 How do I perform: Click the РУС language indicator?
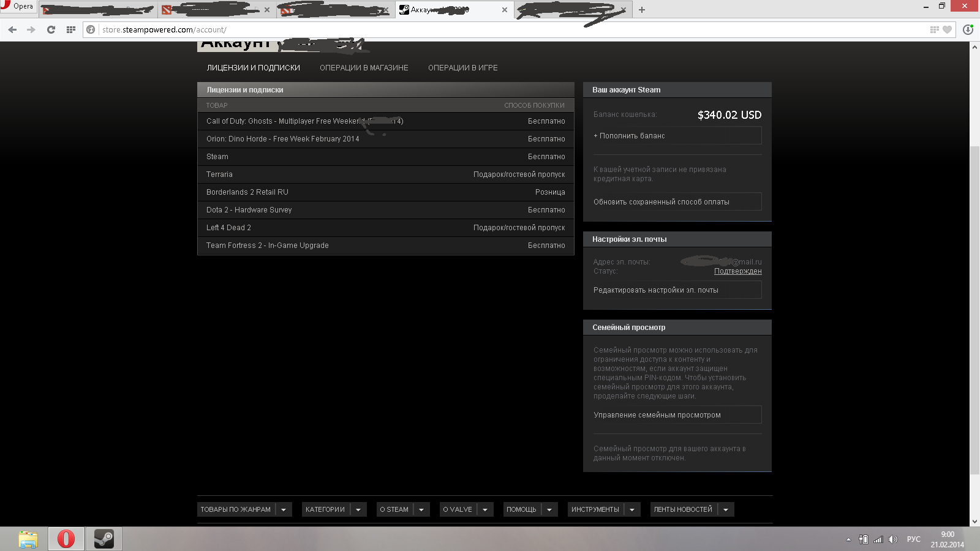pos(914,539)
